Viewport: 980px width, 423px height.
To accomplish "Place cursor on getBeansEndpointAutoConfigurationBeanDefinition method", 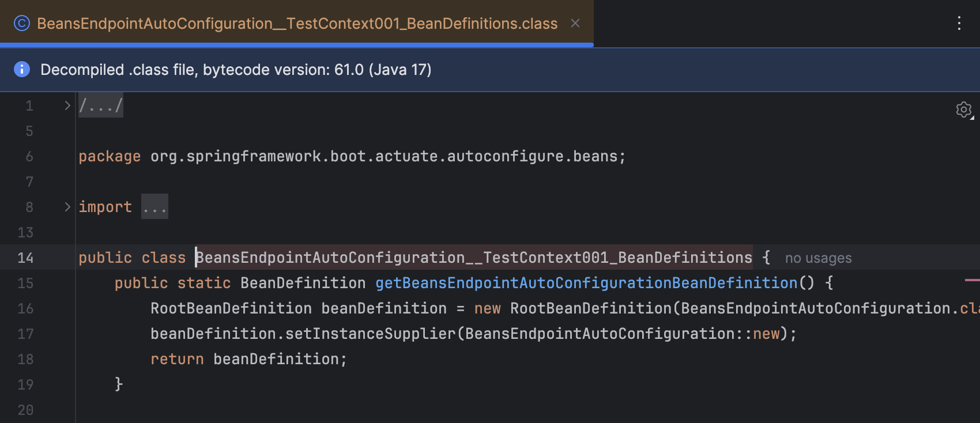I will click(587, 283).
